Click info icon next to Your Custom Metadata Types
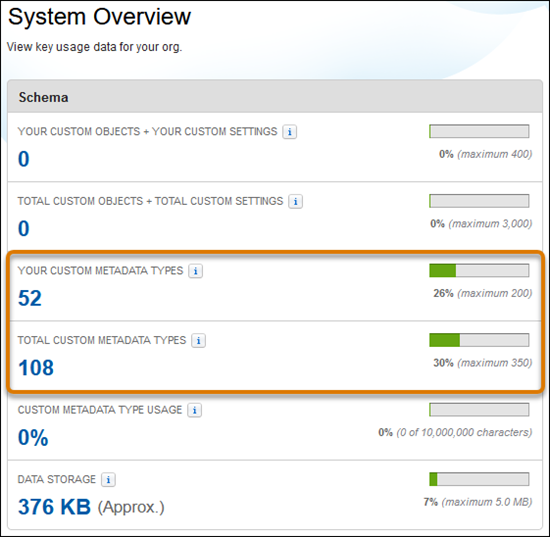Image resolution: width=550 pixels, height=537 pixels. tap(195, 271)
